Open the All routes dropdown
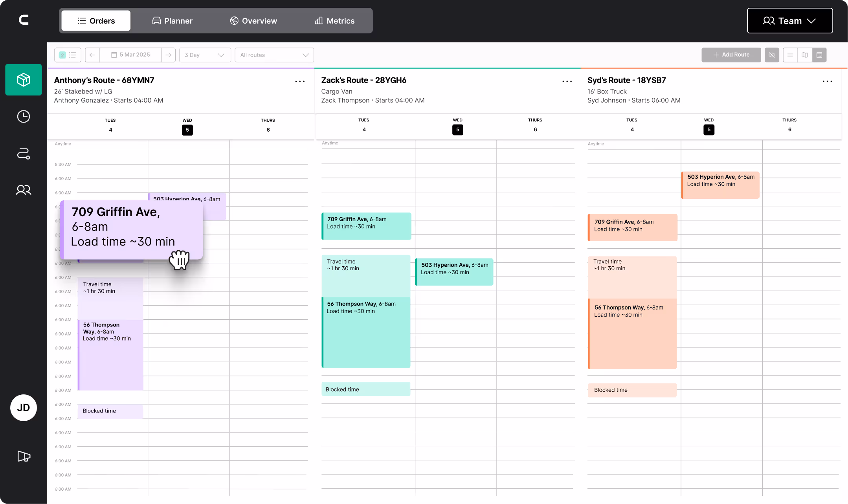Image resolution: width=848 pixels, height=504 pixels. coord(274,55)
